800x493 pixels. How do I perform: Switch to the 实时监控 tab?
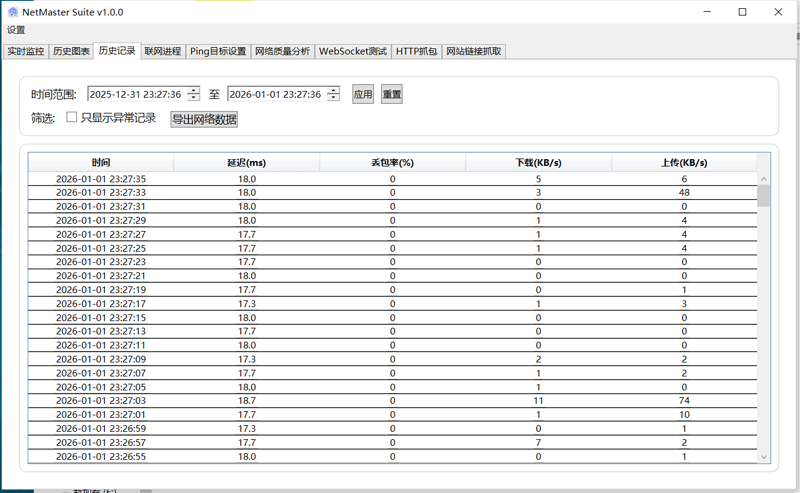pyautogui.click(x=26, y=51)
